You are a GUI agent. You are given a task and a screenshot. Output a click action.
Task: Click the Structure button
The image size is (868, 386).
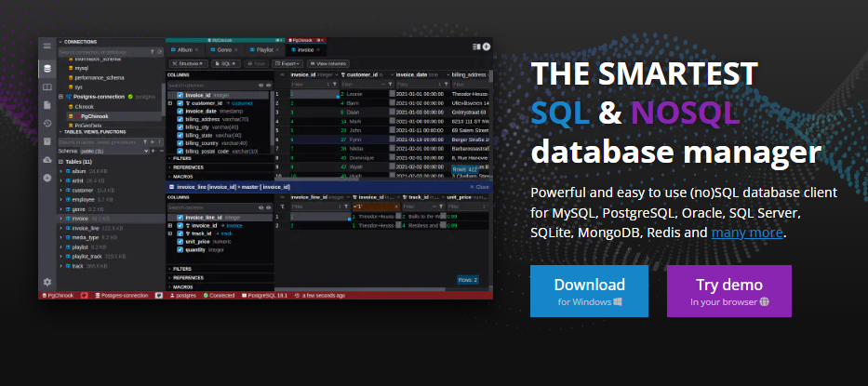click(x=188, y=63)
